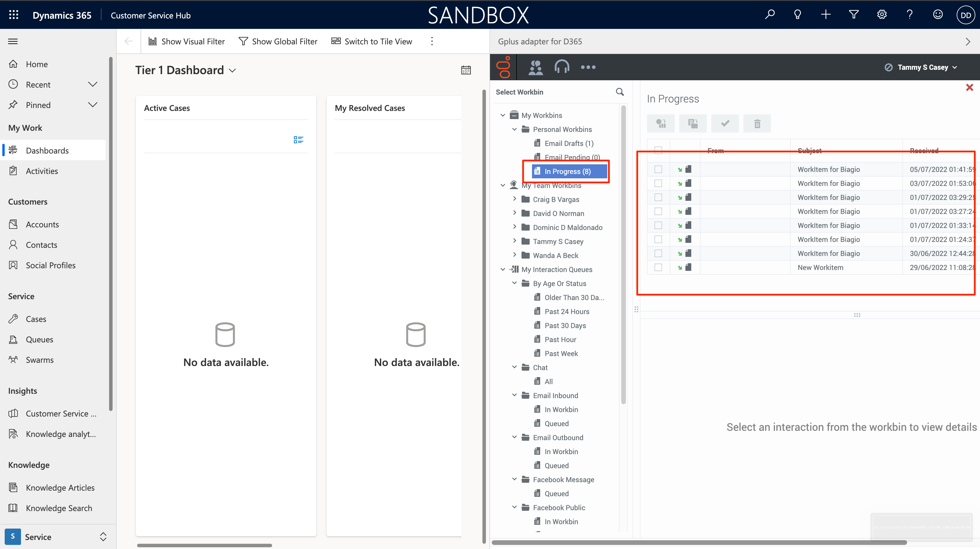
Task: Click the dashboard horizontal scrollbar
Action: click(204, 545)
